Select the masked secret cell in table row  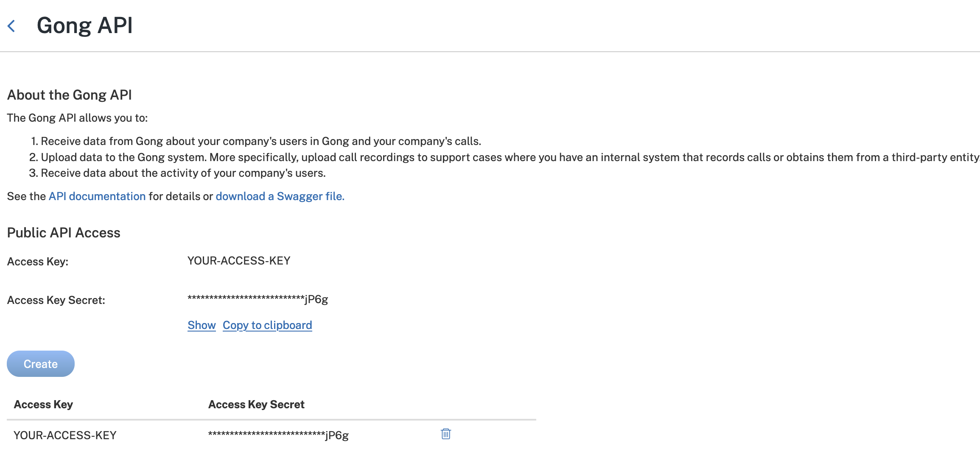(x=278, y=435)
